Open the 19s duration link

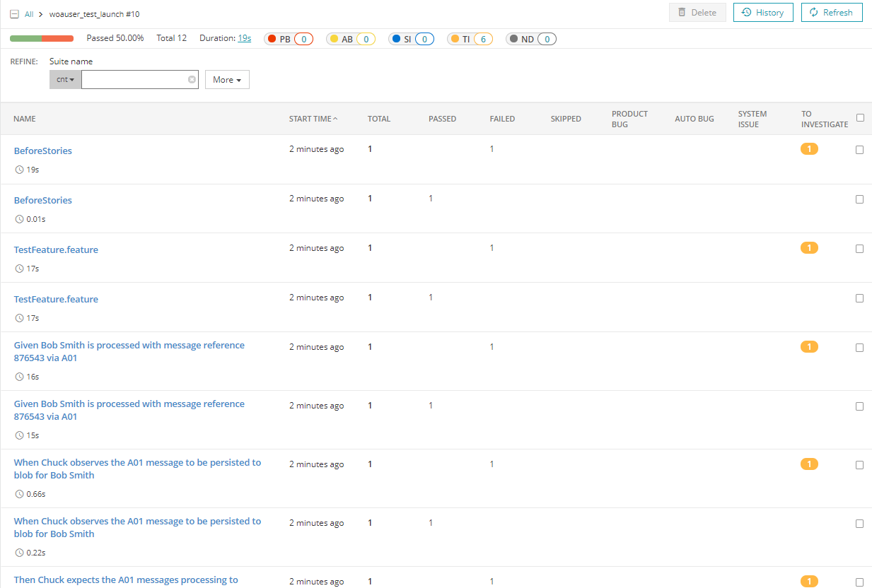pyautogui.click(x=243, y=38)
